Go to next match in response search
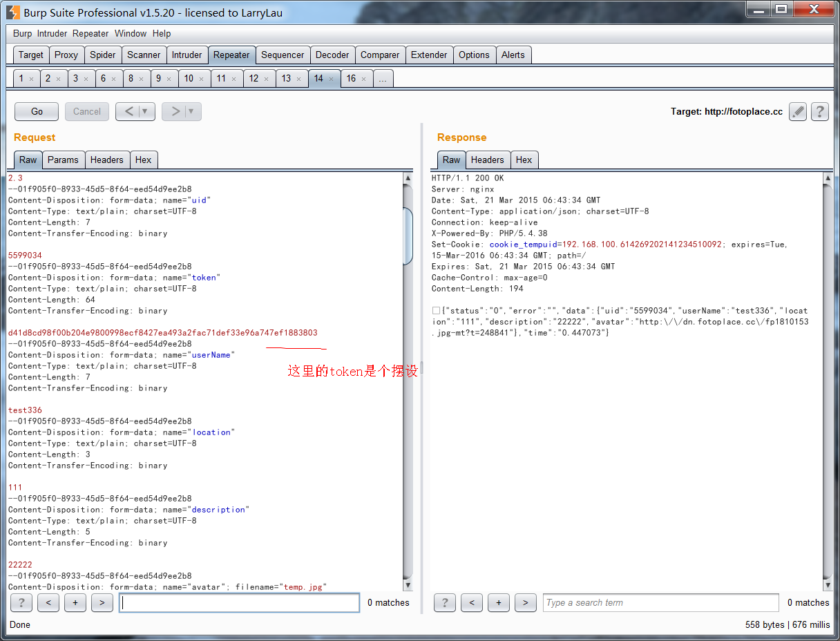 [526, 603]
